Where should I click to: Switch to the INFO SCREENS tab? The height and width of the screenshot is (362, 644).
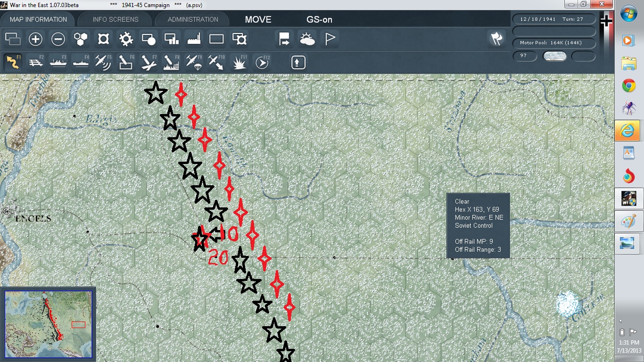[116, 19]
